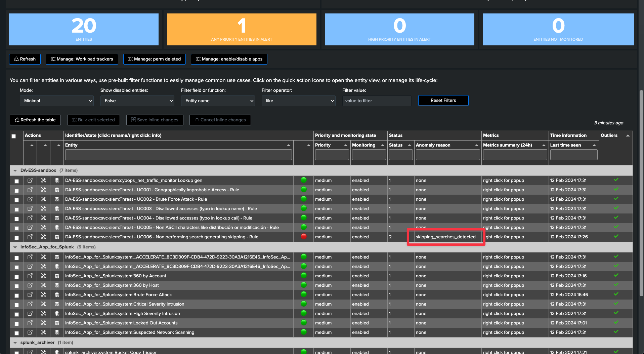This screenshot has height=354, width=644.
Task: Open entity view icon for 360 by Host row
Action: 30,285
